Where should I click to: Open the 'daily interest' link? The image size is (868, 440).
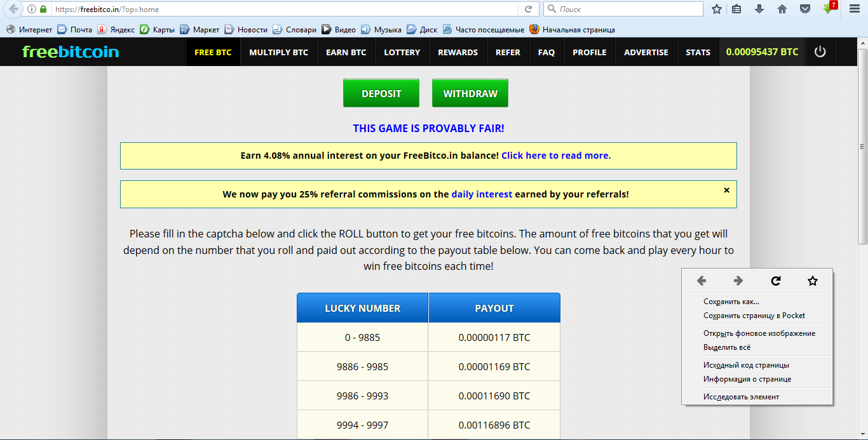(x=482, y=194)
